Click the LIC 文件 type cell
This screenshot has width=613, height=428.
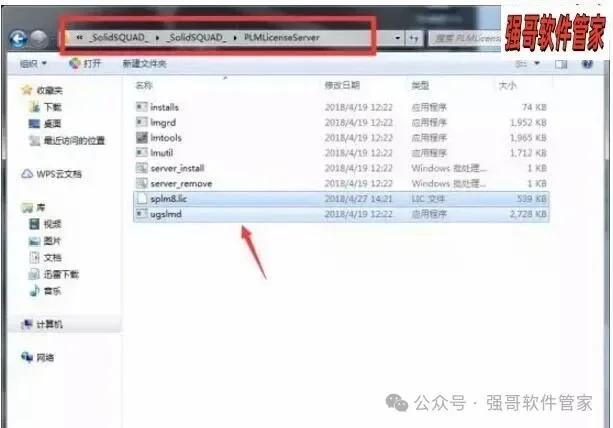coord(428,199)
